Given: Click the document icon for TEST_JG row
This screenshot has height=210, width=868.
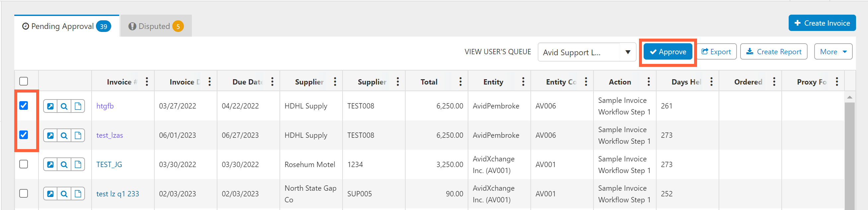Looking at the screenshot, I should click(x=78, y=165).
